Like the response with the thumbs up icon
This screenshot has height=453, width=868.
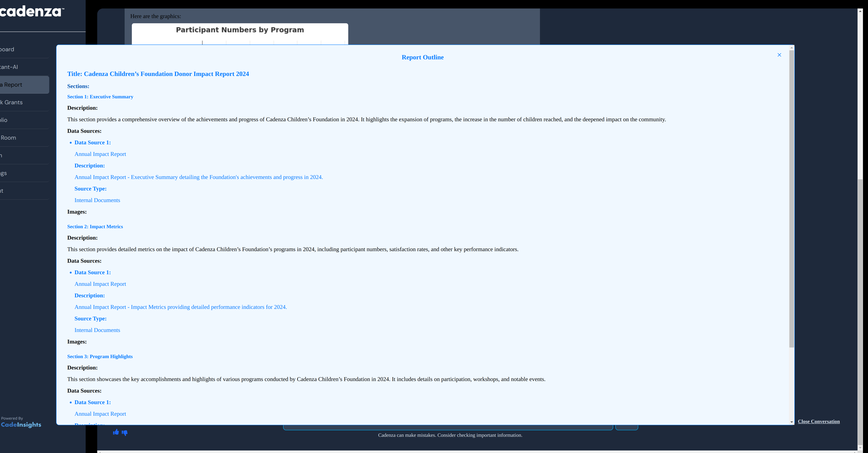[116, 432]
